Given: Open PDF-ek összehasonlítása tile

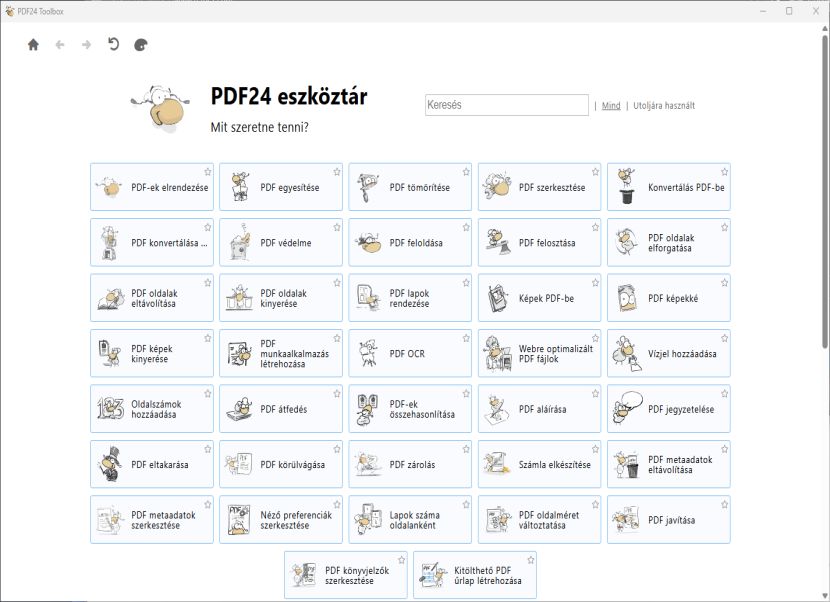Looking at the screenshot, I should click(410, 409).
